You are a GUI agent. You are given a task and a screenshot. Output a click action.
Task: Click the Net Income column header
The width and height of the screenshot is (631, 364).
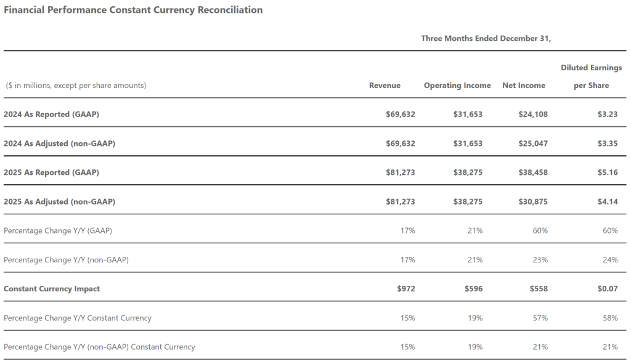pyautogui.click(x=524, y=86)
